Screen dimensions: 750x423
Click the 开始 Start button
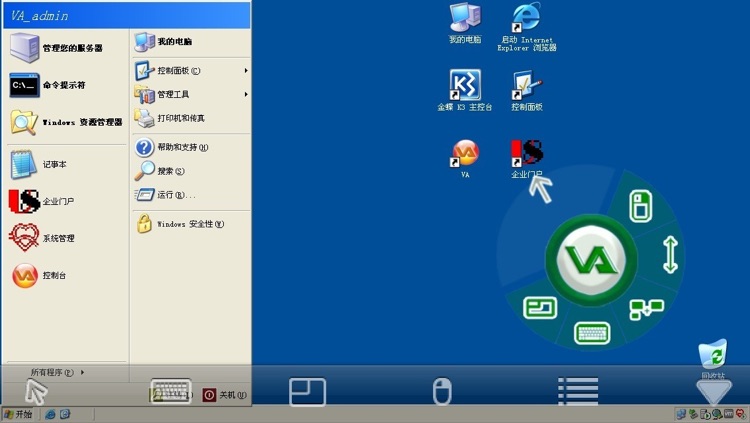(x=18, y=414)
